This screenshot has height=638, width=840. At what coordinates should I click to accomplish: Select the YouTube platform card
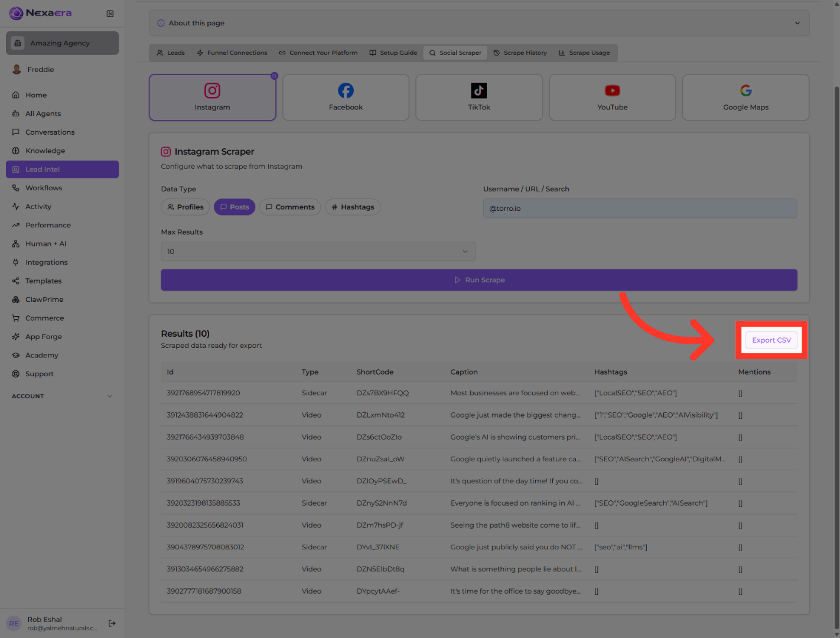click(613, 97)
